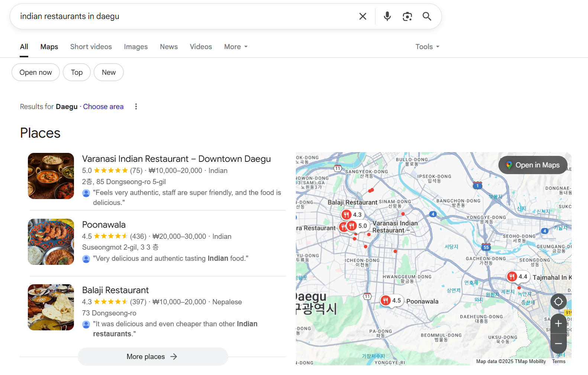The image size is (588, 375).
Task: Open the Tools dropdown
Action: (427, 47)
